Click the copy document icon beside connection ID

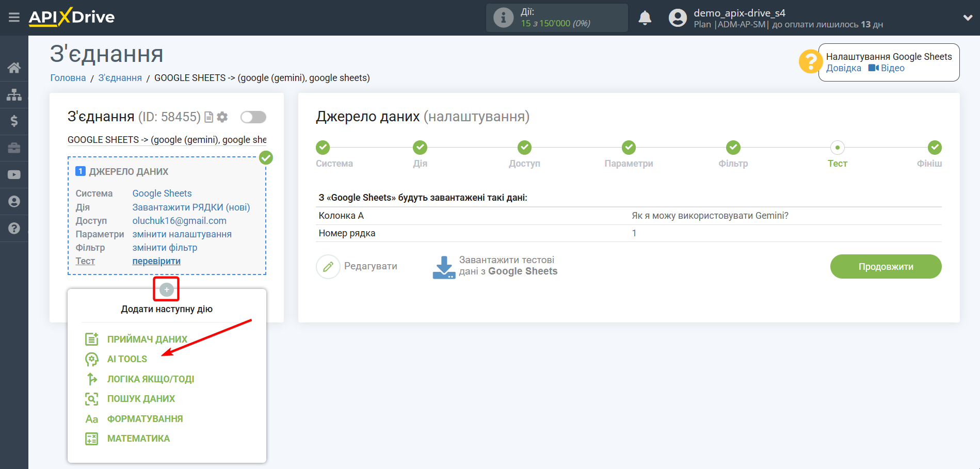click(x=209, y=117)
